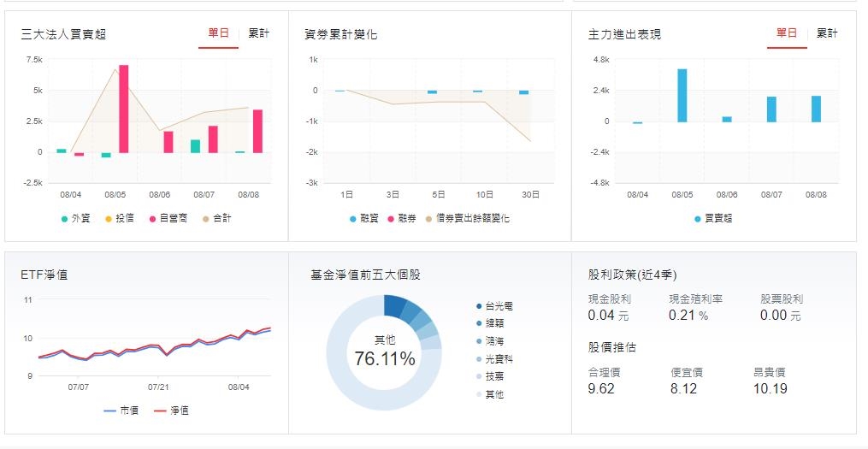The image size is (868, 449).
Task: Switch 主力進出表現 to 累計 view
Action: tap(827, 33)
